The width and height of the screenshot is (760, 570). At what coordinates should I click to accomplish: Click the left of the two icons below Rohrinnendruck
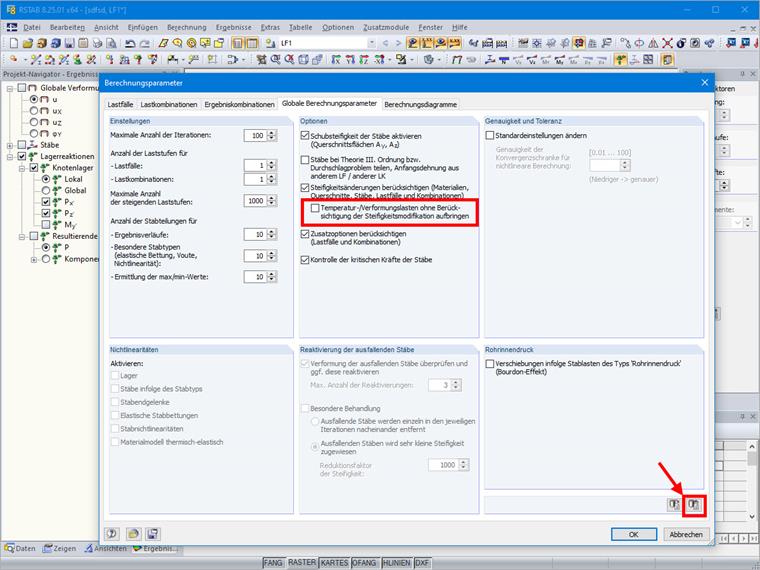[x=674, y=505]
